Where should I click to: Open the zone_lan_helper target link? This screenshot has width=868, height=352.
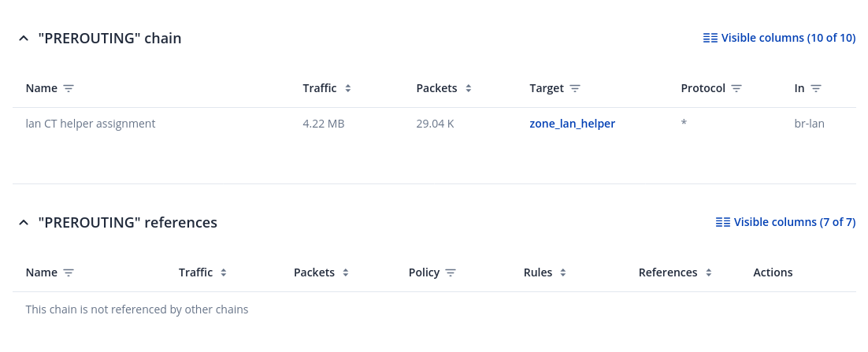click(x=572, y=124)
